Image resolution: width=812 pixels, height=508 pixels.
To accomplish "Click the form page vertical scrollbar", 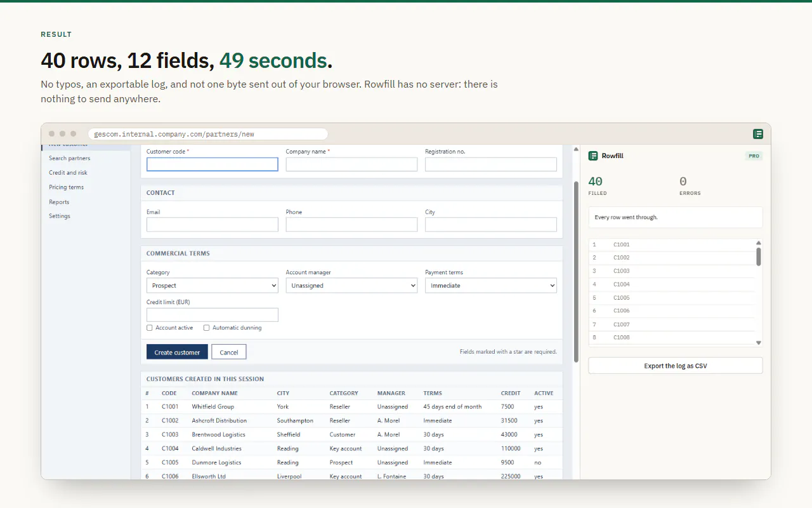I will pos(576,272).
